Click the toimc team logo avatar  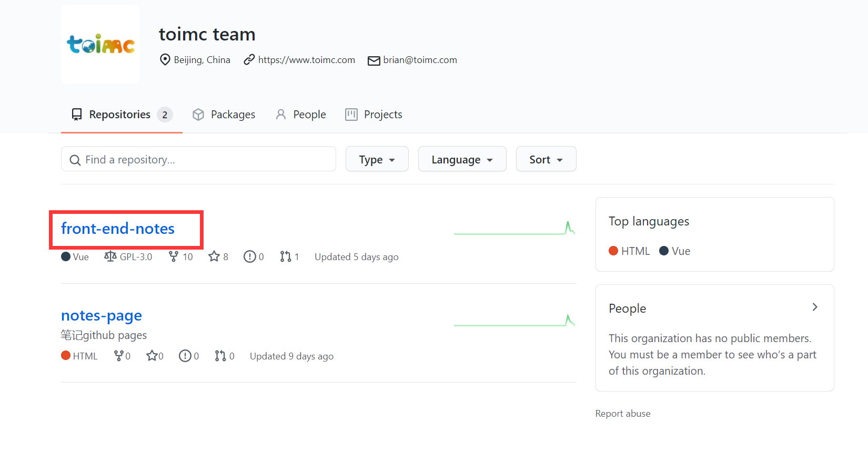pyautogui.click(x=100, y=44)
